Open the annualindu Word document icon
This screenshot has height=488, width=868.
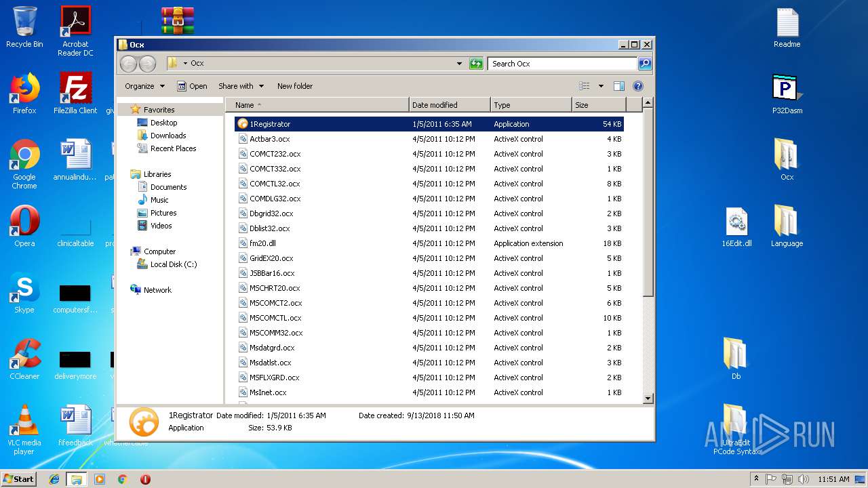click(75, 160)
